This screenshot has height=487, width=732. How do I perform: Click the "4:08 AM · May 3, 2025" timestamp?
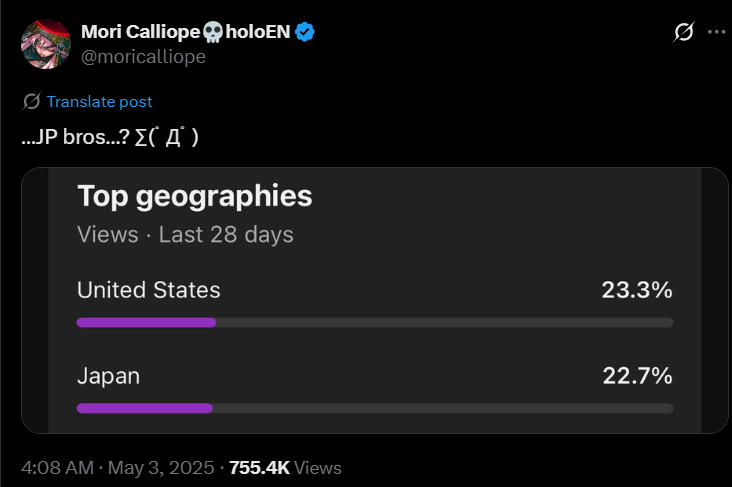[119, 467]
